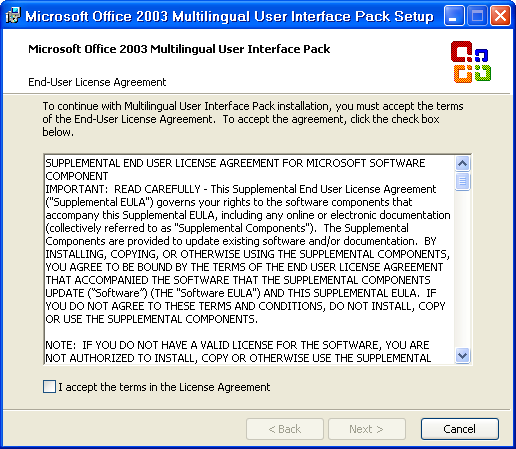Click the bold Multilingual User Interface Pack heading

(x=179, y=49)
